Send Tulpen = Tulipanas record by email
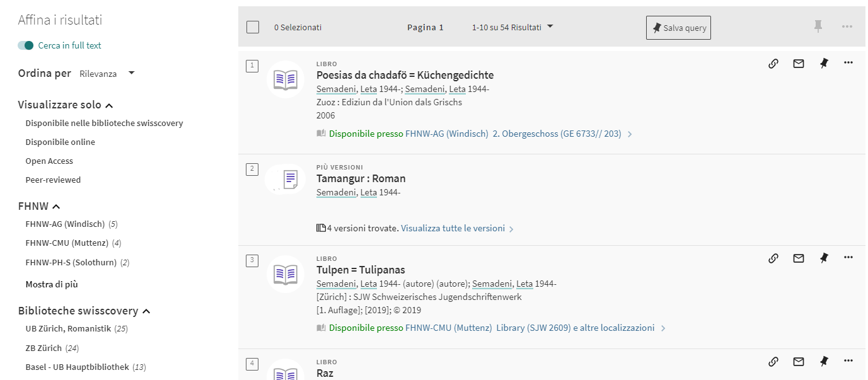 point(799,258)
